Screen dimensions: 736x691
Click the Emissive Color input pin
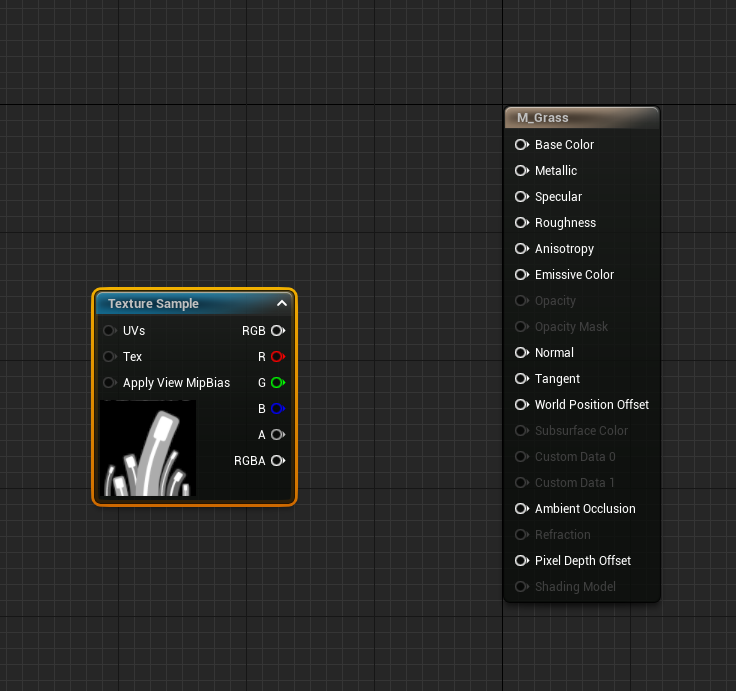pyautogui.click(x=521, y=275)
